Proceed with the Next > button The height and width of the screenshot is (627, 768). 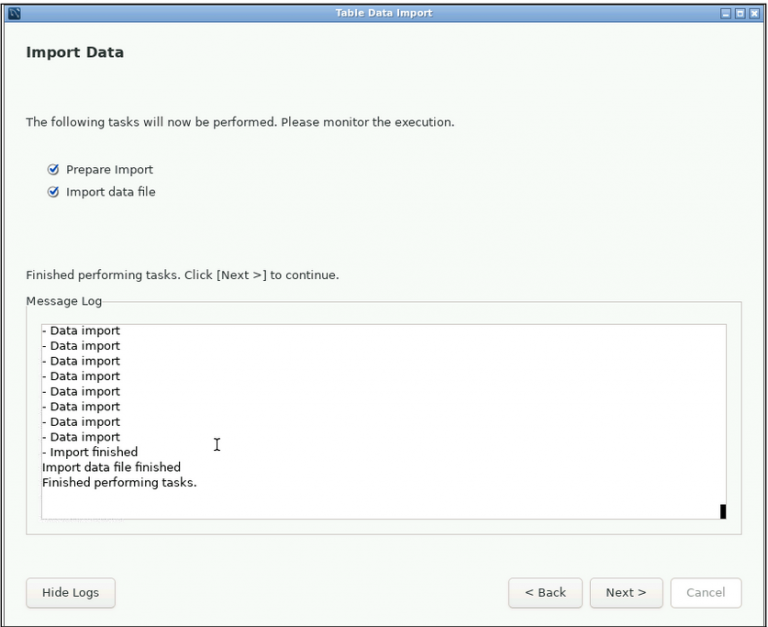point(626,593)
